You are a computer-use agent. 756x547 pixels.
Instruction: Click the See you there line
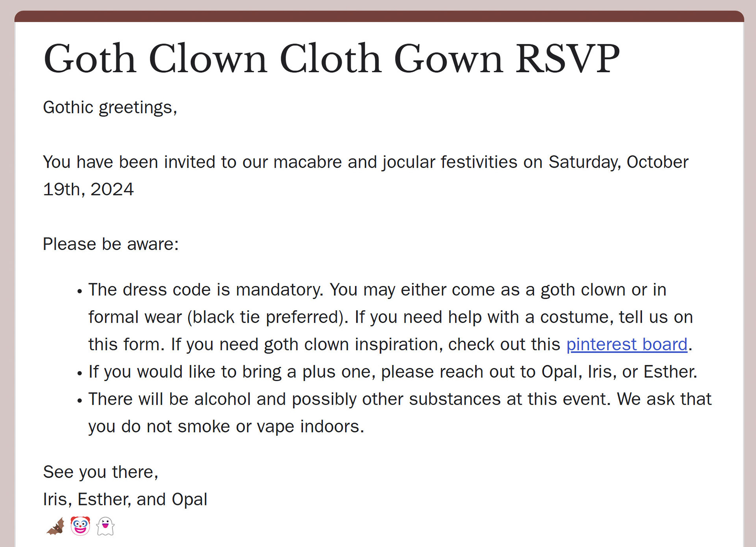click(x=100, y=472)
